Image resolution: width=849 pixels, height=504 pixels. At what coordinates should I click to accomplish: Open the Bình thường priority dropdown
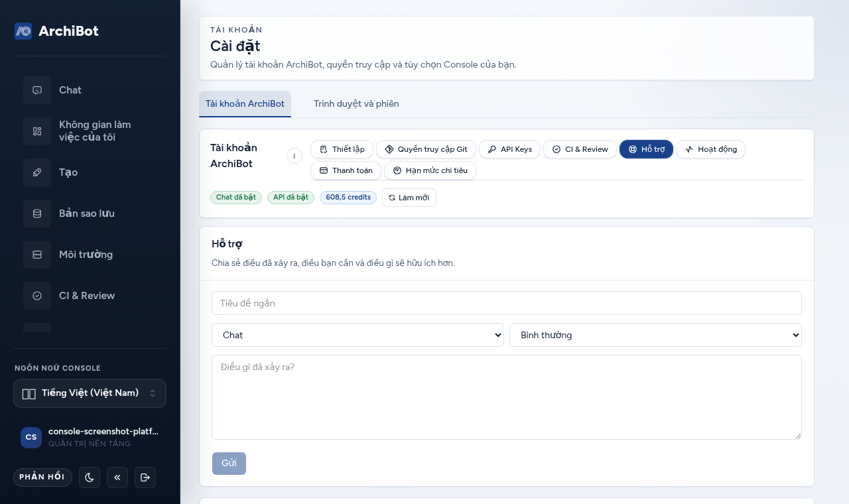coord(655,335)
